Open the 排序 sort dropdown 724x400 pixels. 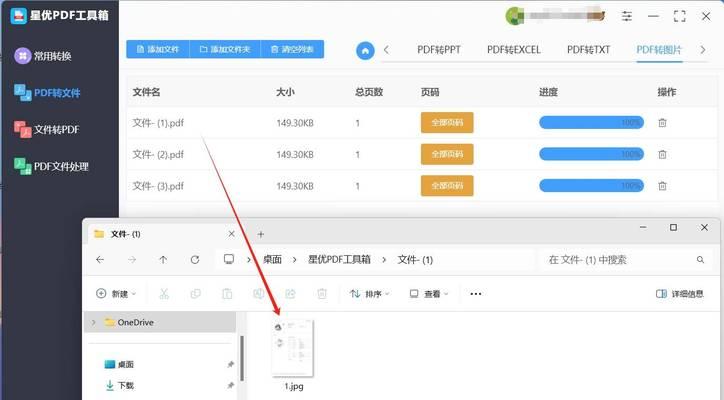369,294
